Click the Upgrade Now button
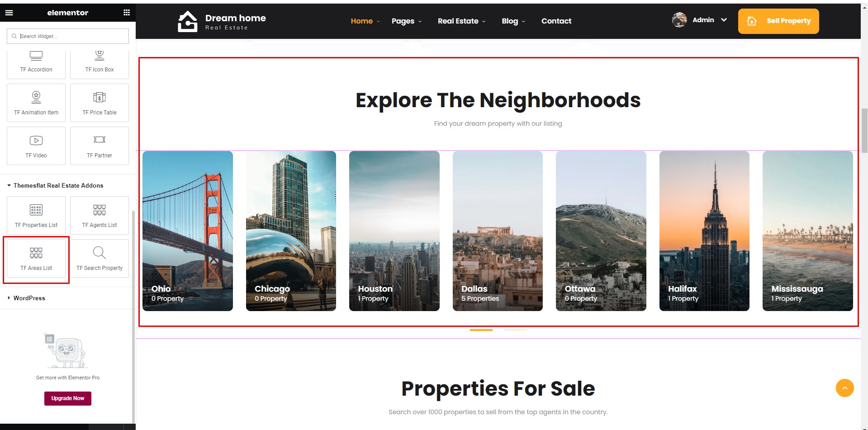Image resolution: width=868 pixels, height=430 pixels. pos(68,398)
